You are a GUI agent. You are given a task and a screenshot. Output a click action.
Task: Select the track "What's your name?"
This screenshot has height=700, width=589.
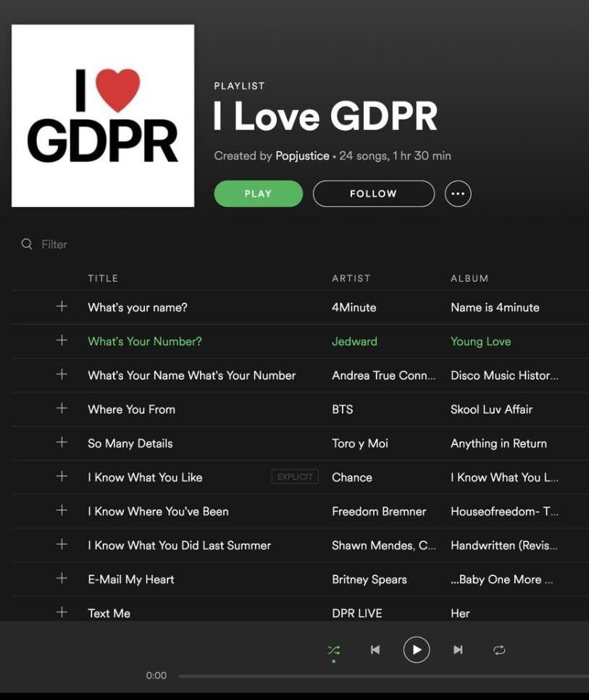click(137, 308)
